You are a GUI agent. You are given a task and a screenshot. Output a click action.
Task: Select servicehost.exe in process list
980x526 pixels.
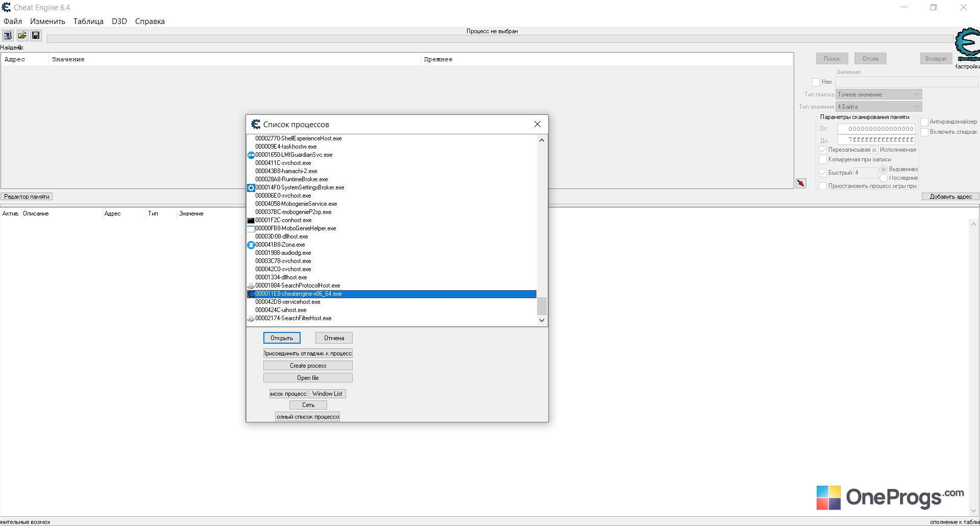tap(391, 302)
